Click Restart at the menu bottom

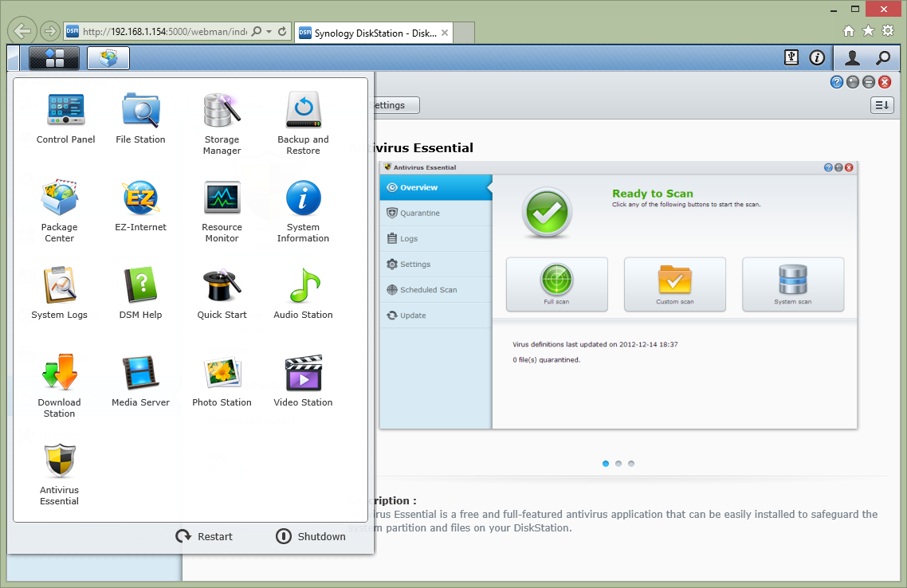pyautogui.click(x=204, y=536)
